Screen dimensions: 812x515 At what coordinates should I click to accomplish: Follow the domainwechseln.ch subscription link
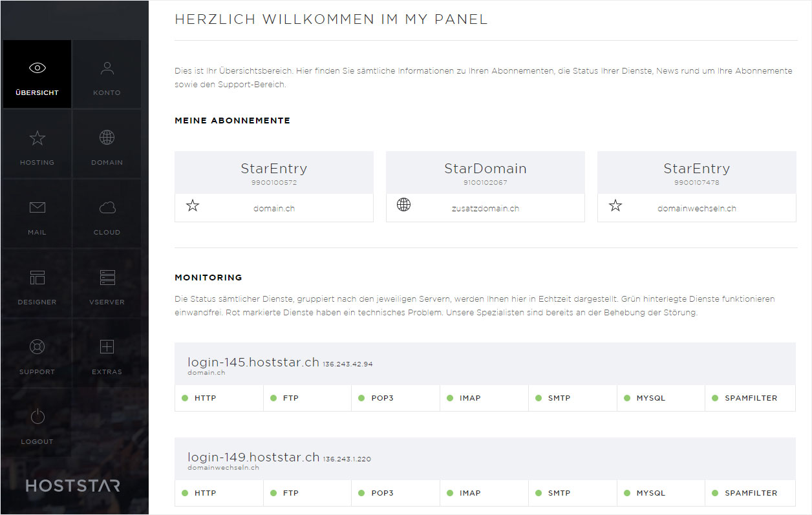(697, 209)
